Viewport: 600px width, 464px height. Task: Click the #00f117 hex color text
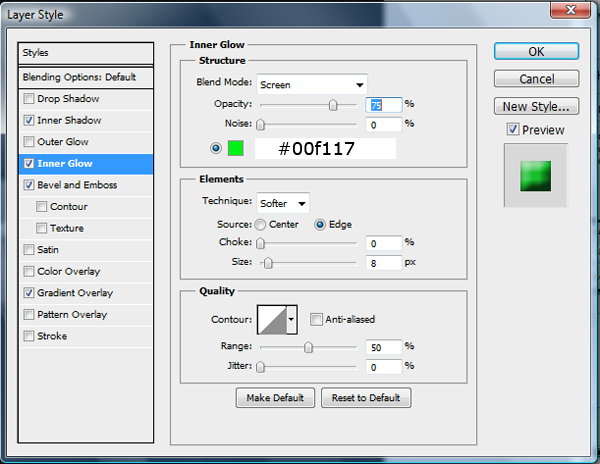(x=316, y=148)
